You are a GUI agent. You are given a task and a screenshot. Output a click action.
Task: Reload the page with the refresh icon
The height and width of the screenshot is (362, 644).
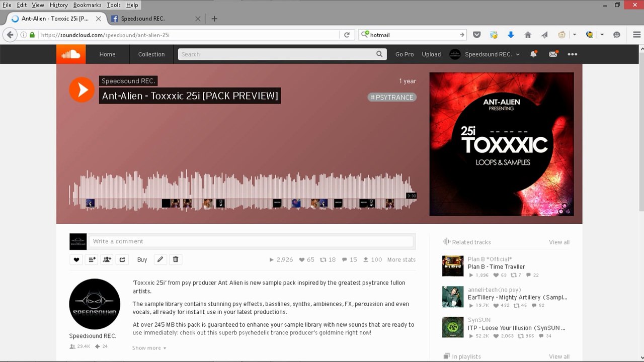347,35
